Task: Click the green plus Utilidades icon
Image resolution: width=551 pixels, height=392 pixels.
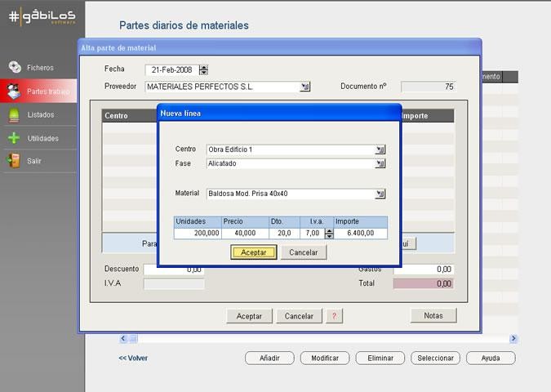Action: tap(14, 138)
